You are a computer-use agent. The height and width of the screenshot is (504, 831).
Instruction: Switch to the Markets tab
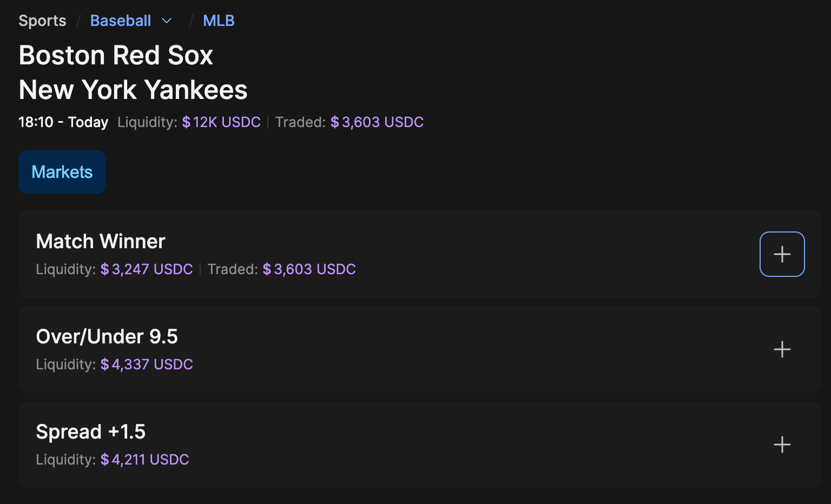click(62, 172)
